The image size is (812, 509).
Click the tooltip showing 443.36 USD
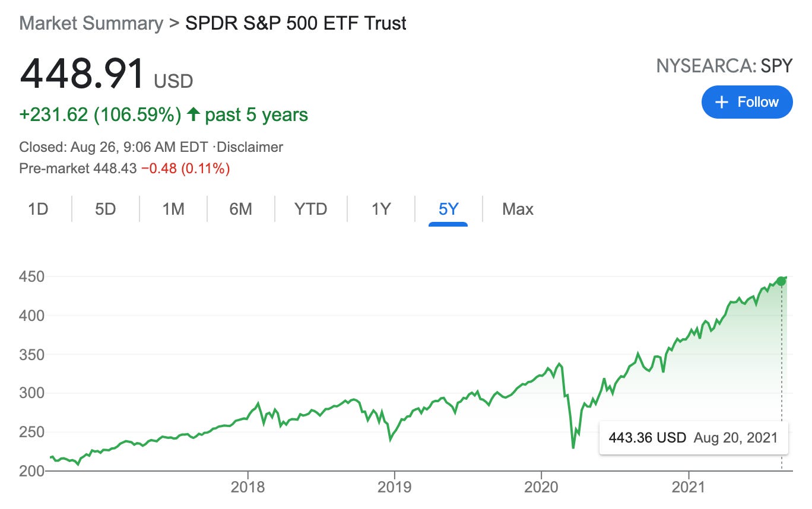pos(693,437)
